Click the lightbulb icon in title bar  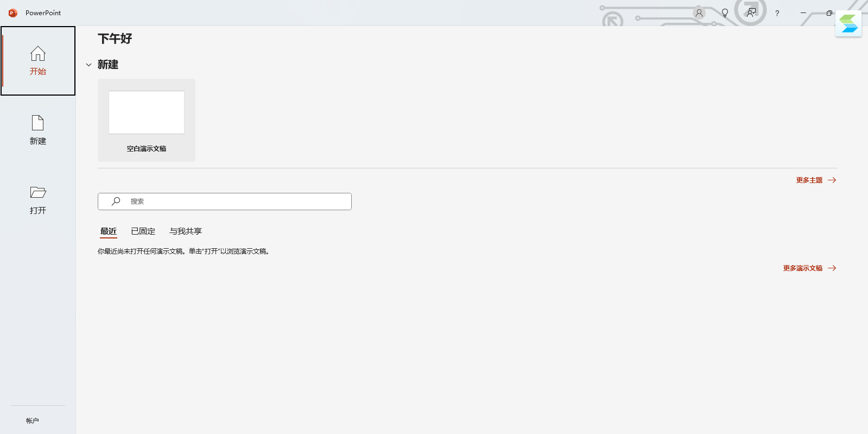click(725, 13)
